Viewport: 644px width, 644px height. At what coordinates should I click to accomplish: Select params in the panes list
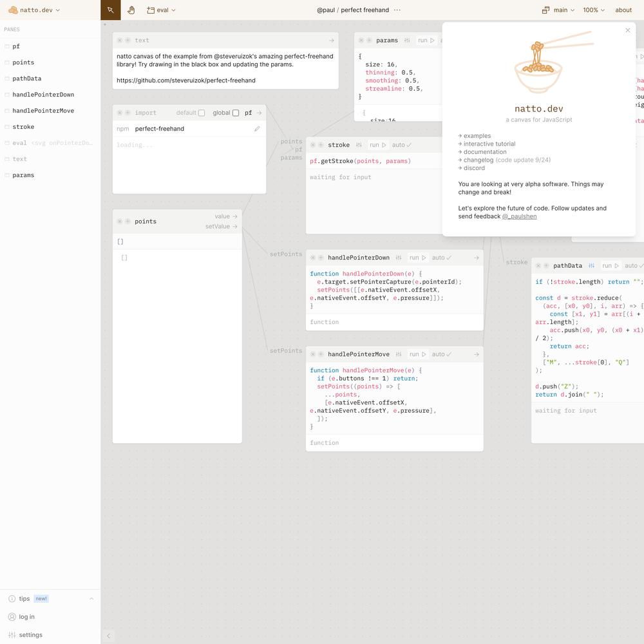coord(50,175)
